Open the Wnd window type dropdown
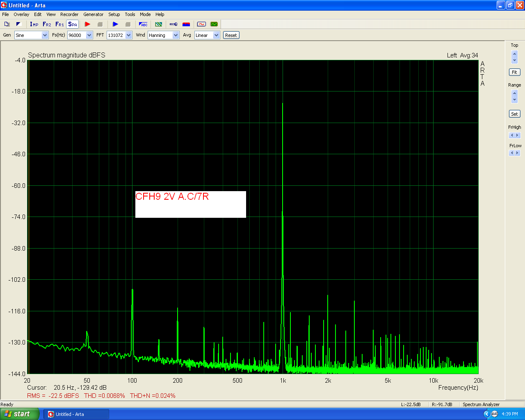This screenshot has height=420, width=525. point(176,35)
